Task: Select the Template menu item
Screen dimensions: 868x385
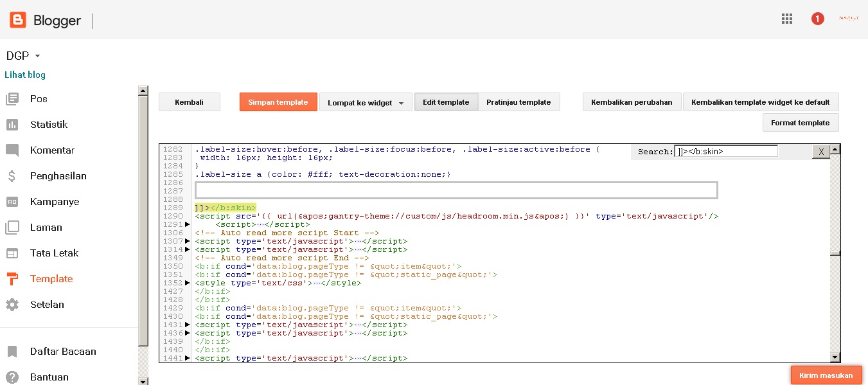Action: point(51,279)
